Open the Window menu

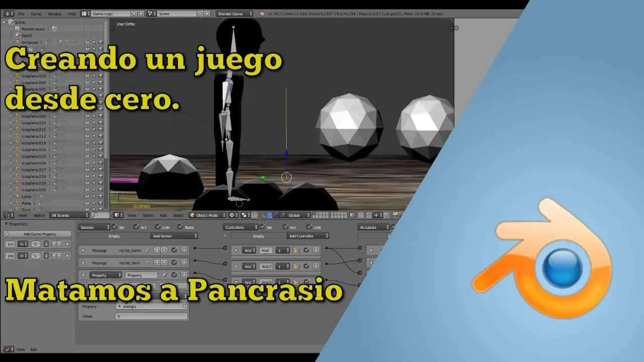pos(54,14)
